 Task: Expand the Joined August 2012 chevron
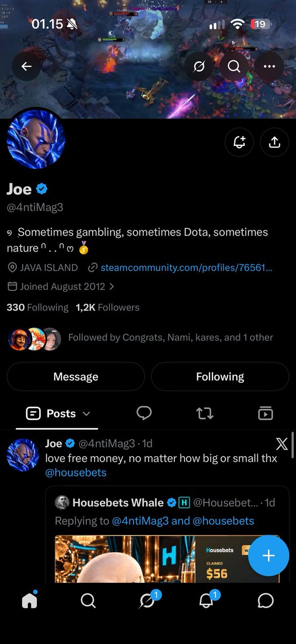(112, 287)
